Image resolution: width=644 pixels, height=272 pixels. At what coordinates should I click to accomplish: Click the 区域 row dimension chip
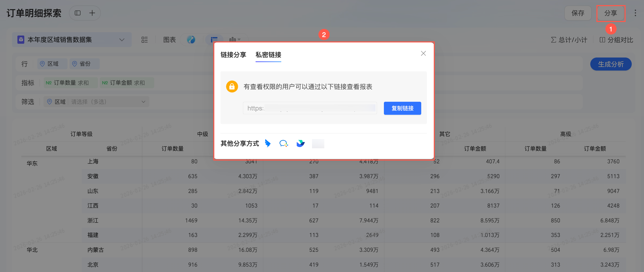coord(52,64)
